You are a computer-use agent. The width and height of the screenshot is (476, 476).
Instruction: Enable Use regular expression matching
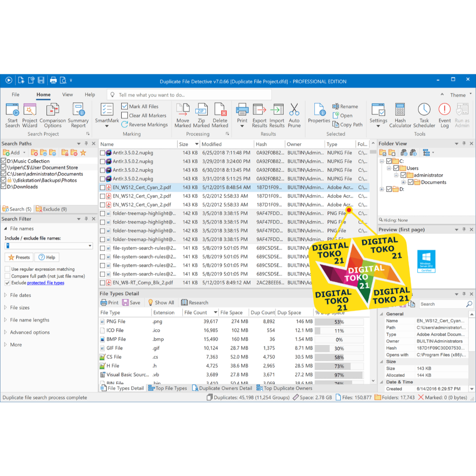pos(7,269)
